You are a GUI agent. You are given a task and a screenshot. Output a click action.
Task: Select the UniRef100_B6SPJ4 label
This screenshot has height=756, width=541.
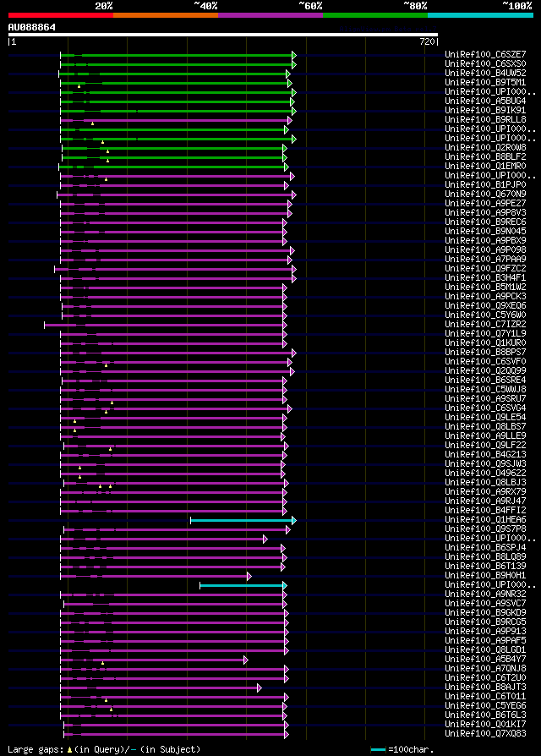485,548
